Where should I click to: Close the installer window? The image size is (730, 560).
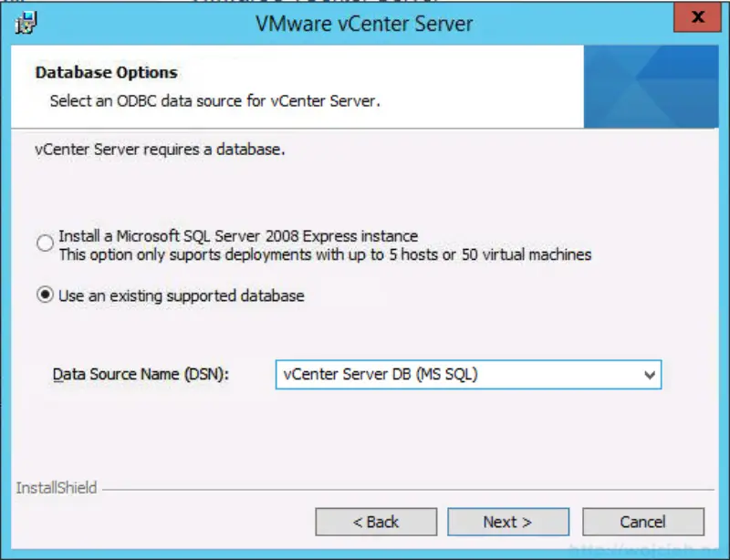697,17
